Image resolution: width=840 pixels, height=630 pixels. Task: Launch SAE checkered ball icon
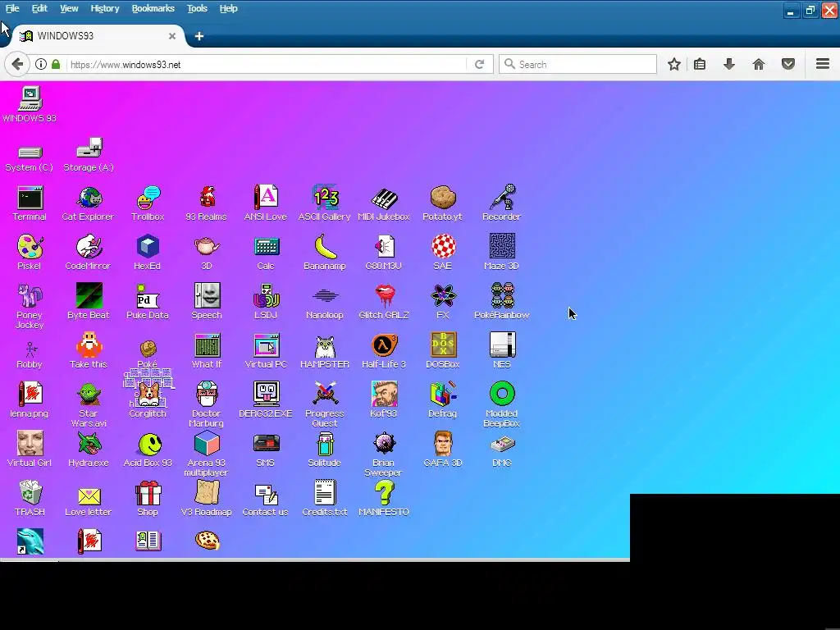coord(443,253)
